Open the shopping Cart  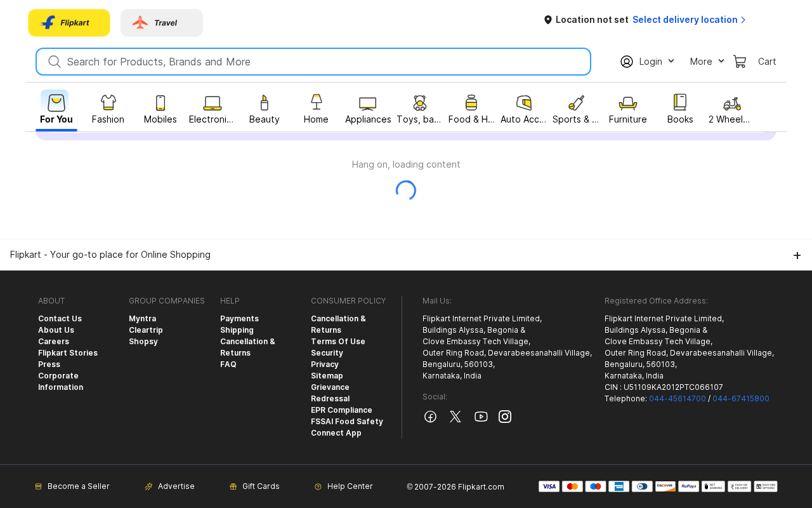point(755,62)
